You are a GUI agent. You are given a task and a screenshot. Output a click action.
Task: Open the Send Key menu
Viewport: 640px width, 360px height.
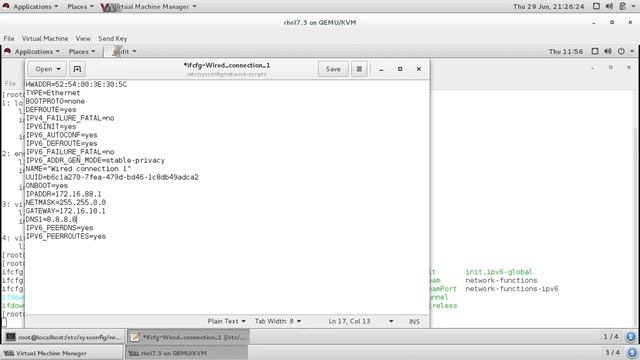point(113,38)
